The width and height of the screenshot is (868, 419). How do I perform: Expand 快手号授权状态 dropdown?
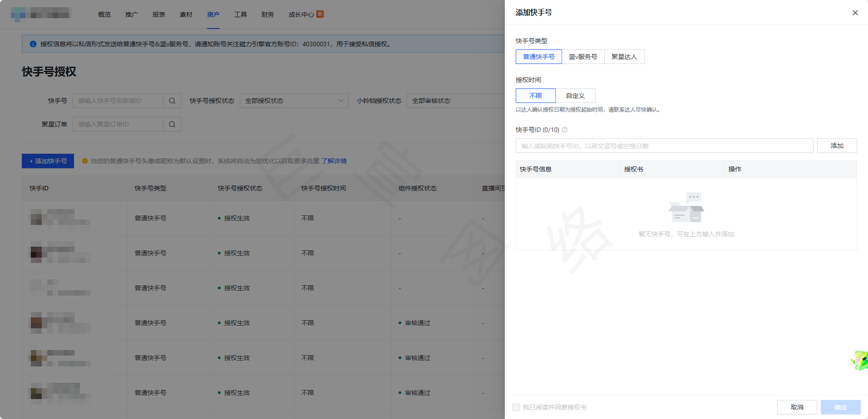[294, 101]
